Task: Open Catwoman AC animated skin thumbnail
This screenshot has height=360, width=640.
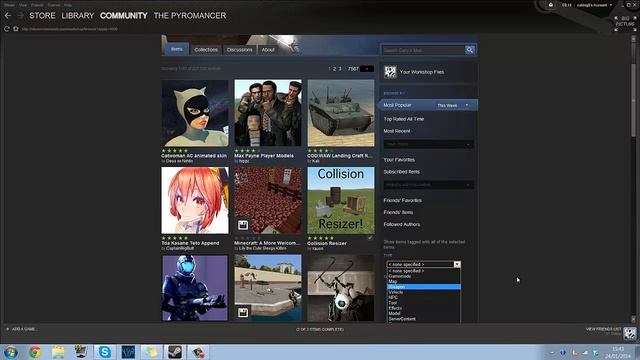Action: [195, 113]
